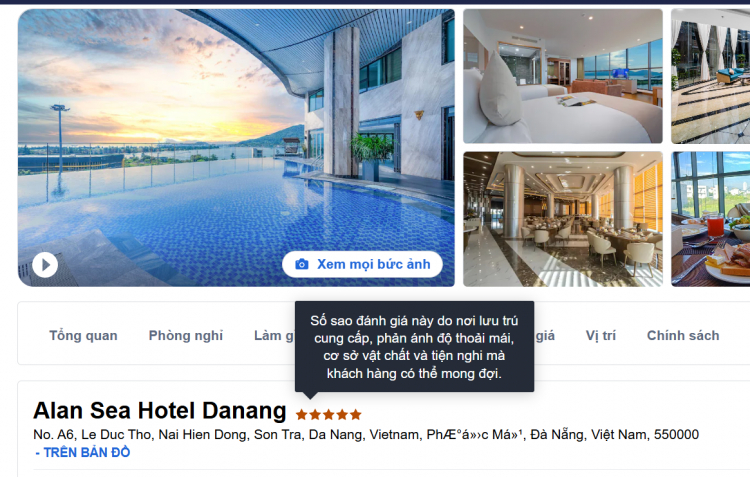This screenshot has width=750, height=477.
Task: Click the middle orange rating star
Action: pyautogui.click(x=329, y=414)
